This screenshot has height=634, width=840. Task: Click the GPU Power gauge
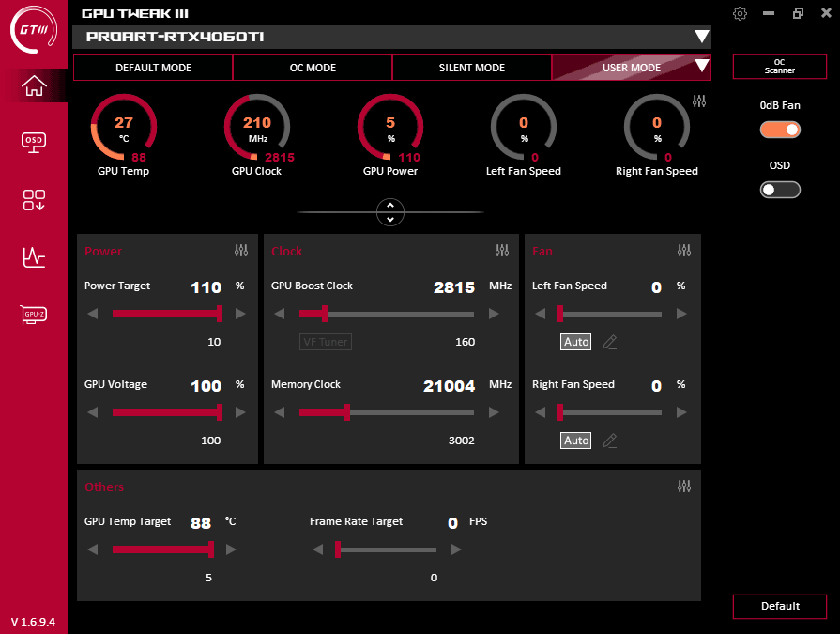(x=390, y=128)
